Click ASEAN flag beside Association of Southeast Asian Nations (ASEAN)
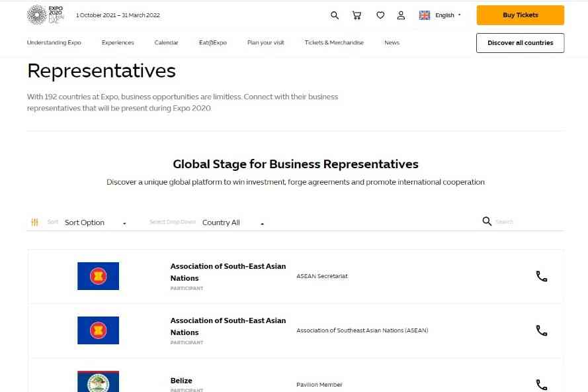The width and height of the screenshot is (588, 392). (x=99, y=330)
